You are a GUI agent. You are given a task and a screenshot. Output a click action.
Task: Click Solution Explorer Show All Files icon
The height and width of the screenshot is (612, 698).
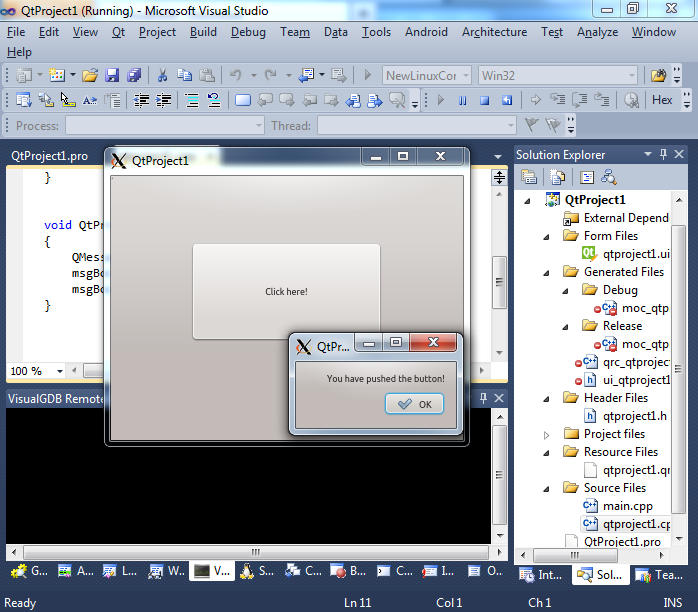tap(557, 177)
